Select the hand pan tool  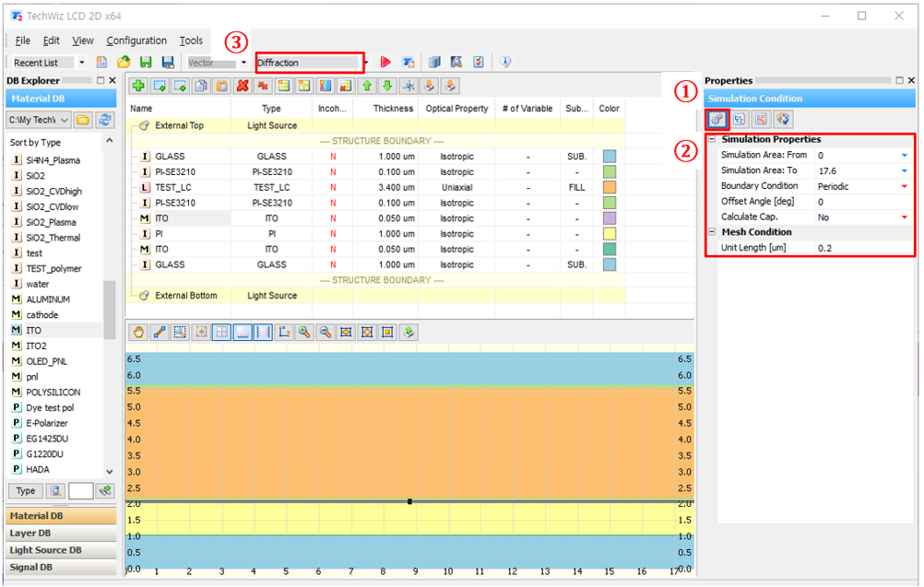coord(139,333)
